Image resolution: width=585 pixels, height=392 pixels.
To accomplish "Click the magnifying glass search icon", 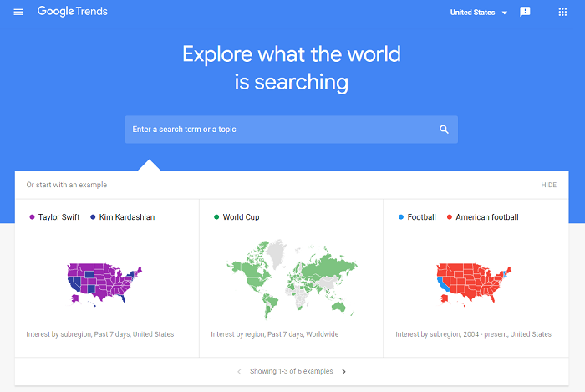I will point(444,130).
